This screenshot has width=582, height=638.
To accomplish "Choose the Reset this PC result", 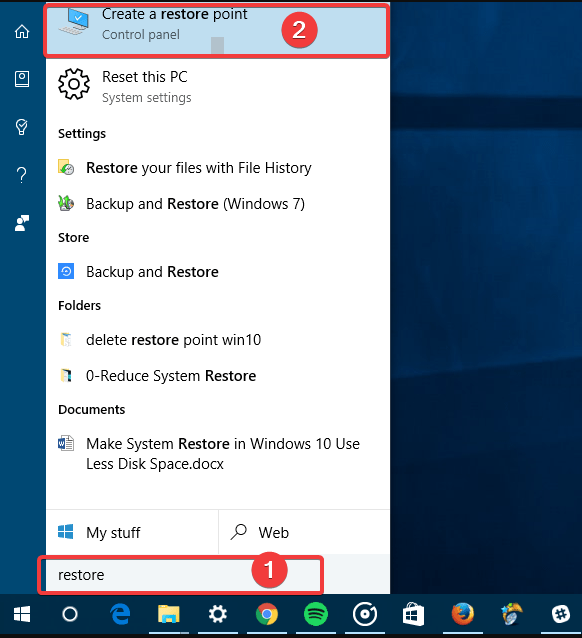I will click(218, 86).
